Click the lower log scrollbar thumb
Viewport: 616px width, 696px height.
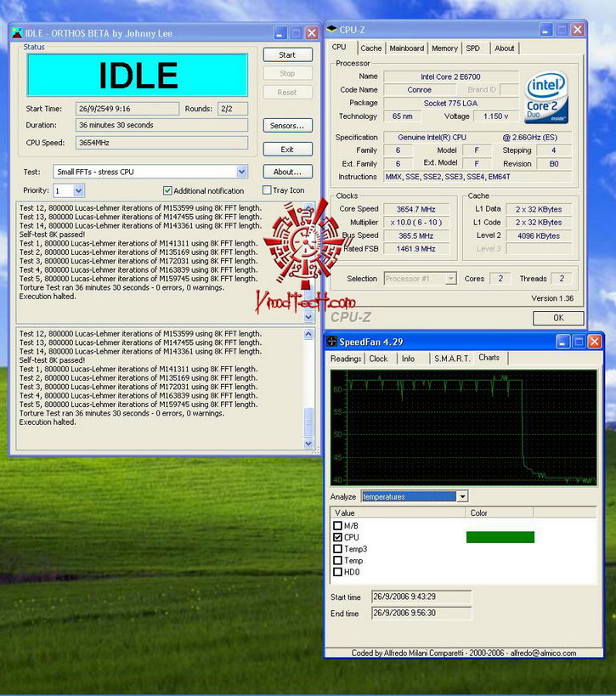pyautogui.click(x=308, y=422)
